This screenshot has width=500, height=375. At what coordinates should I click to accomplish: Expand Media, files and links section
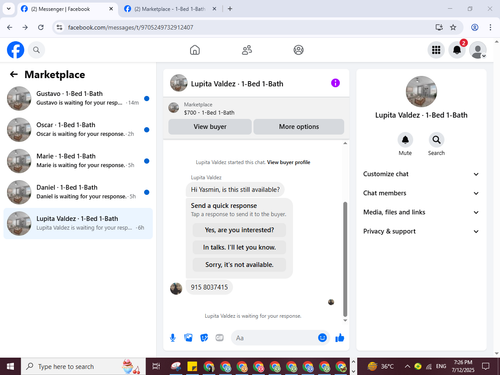tap(421, 212)
